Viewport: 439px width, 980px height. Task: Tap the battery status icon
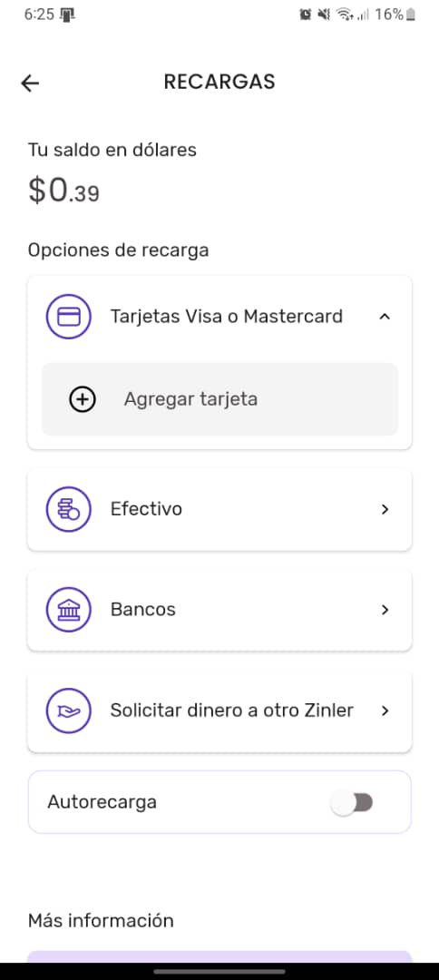coord(410,15)
